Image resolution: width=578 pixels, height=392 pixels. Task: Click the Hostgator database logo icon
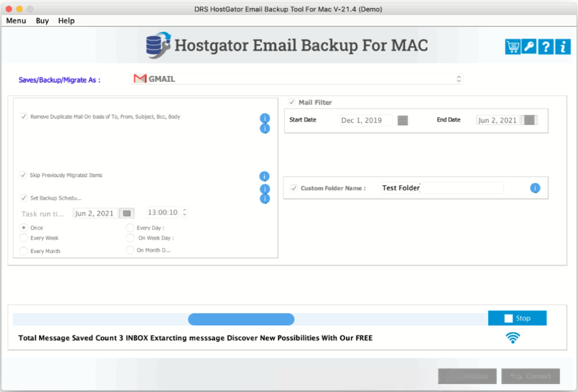tap(158, 46)
